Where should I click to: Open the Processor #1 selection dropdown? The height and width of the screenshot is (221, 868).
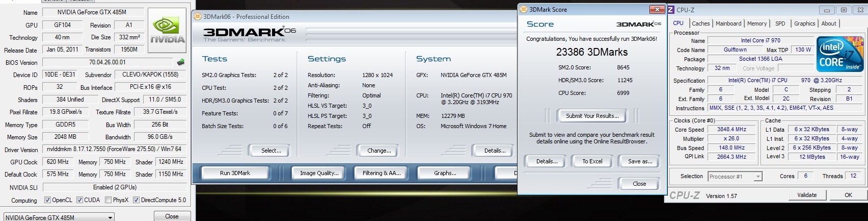tap(735, 177)
